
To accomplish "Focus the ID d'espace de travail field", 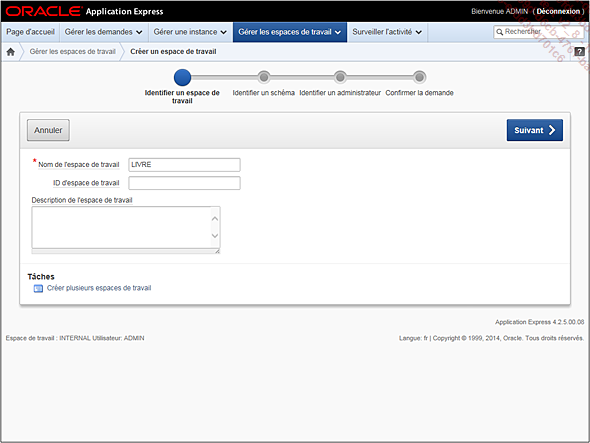I will click(x=184, y=183).
